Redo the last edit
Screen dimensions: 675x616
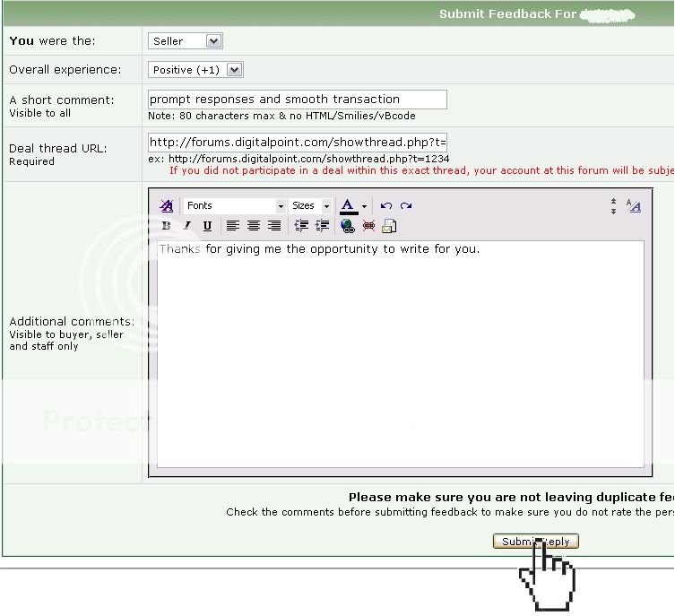[406, 205]
